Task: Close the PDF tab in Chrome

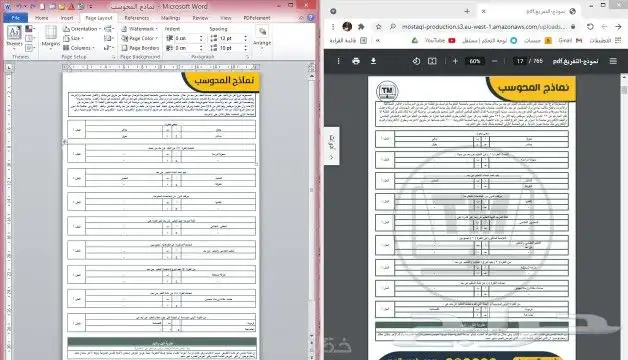Action: pyautogui.click(x=483, y=11)
